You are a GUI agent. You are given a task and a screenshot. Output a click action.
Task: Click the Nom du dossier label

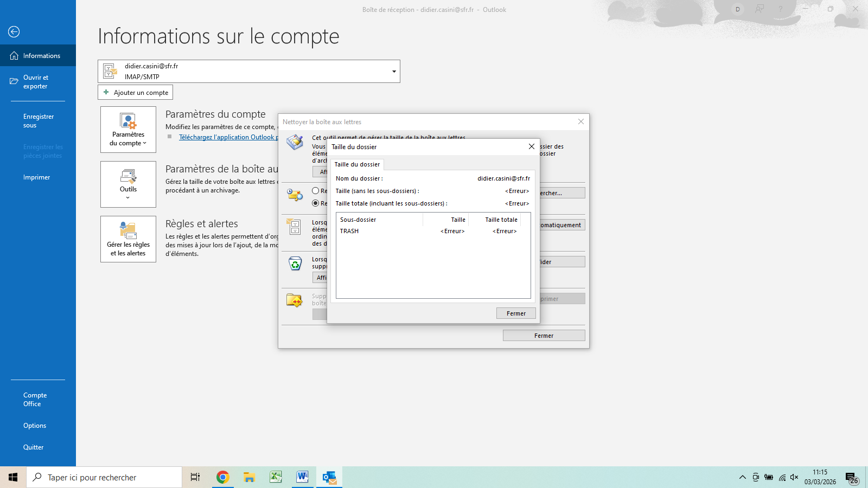(x=359, y=178)
